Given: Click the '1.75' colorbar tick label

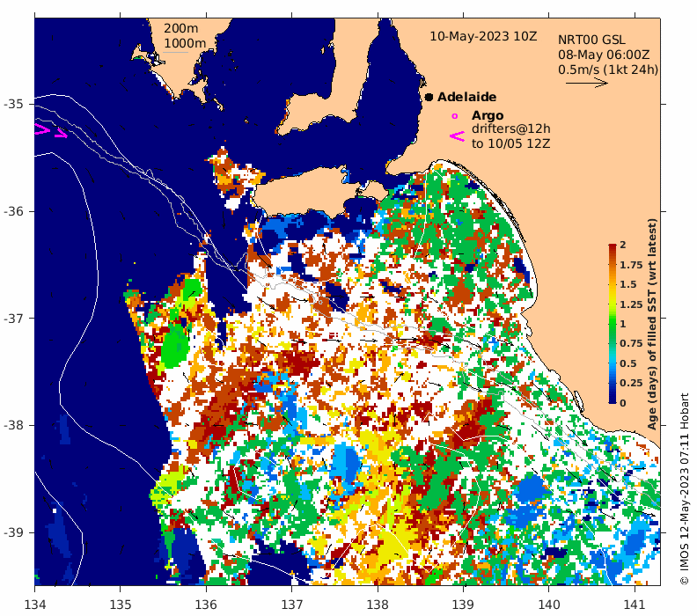Looking at the screenshot, I should (x=631, y=265).
